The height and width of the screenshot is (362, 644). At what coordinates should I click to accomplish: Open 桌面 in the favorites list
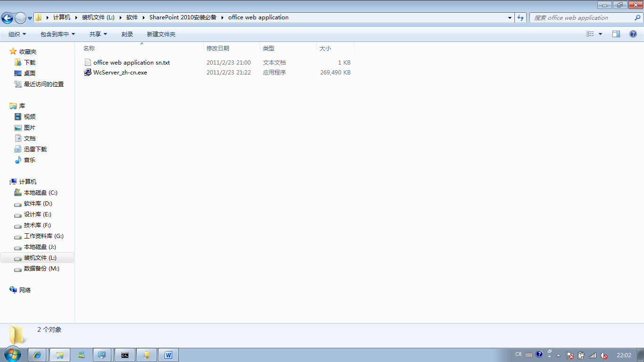[30, 73]
